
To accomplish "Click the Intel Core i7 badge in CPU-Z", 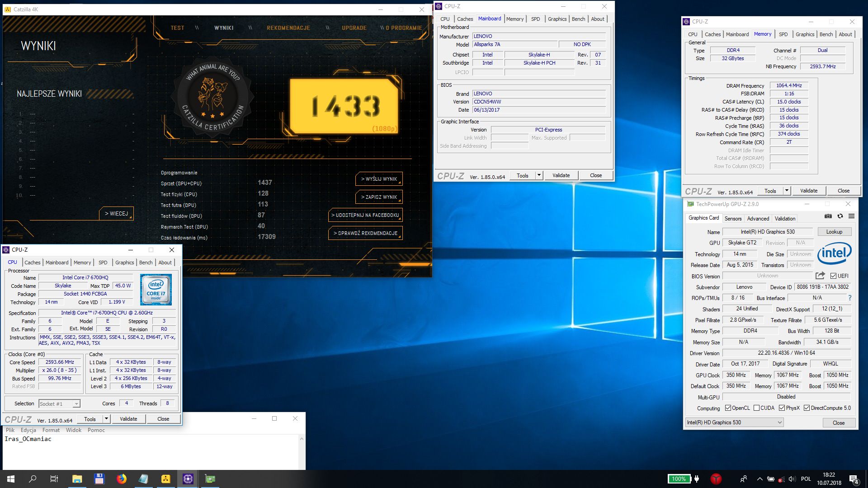I will click(x=156, y=290).
